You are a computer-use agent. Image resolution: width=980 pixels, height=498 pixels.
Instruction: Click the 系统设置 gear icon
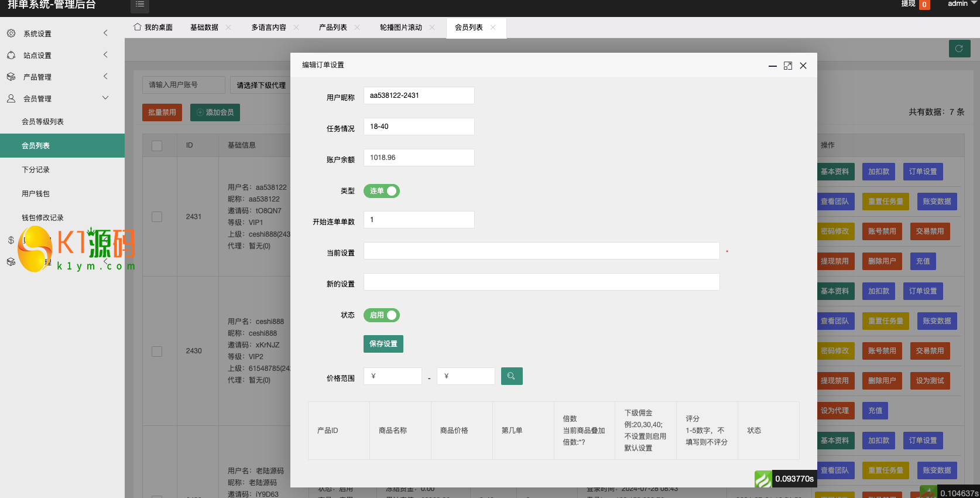point(11,33)
